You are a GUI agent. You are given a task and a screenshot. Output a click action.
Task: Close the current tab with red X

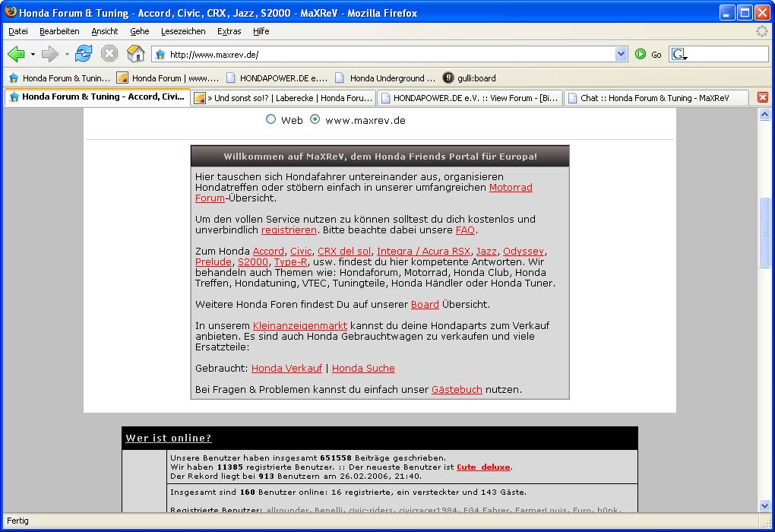pyautogui.click(x=762, y=97)
